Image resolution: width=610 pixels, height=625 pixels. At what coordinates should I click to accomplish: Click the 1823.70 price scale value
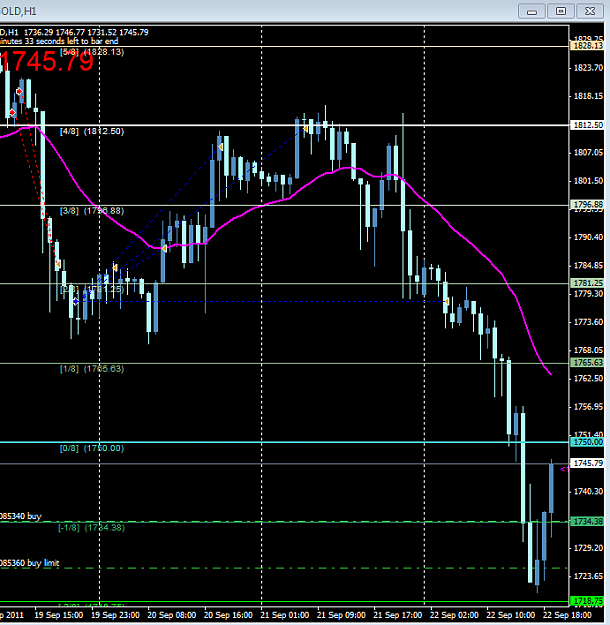pos(588,68)
